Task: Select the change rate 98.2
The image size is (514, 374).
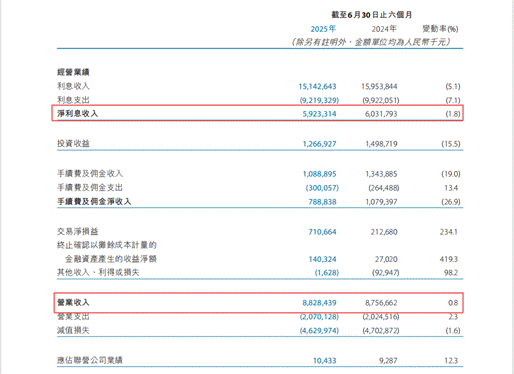Action: [x=451, y=273]
